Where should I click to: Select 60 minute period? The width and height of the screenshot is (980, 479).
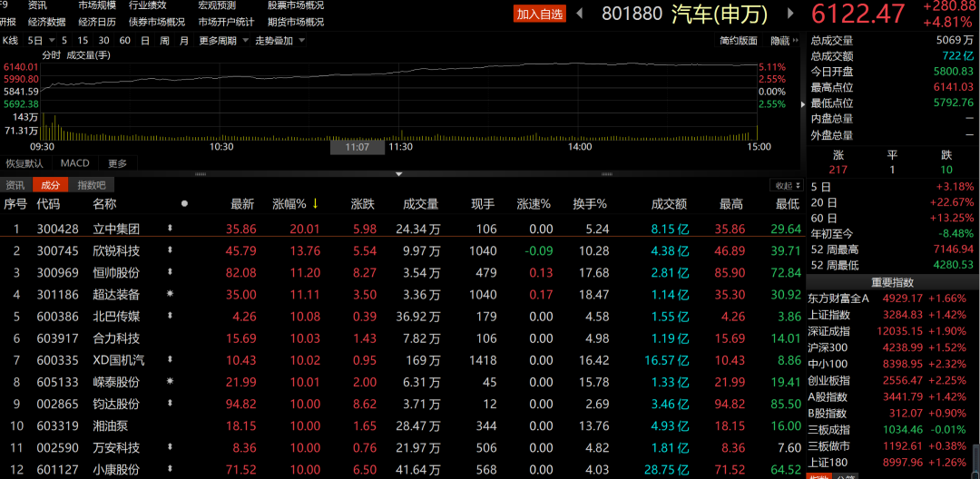pos(124,41)
